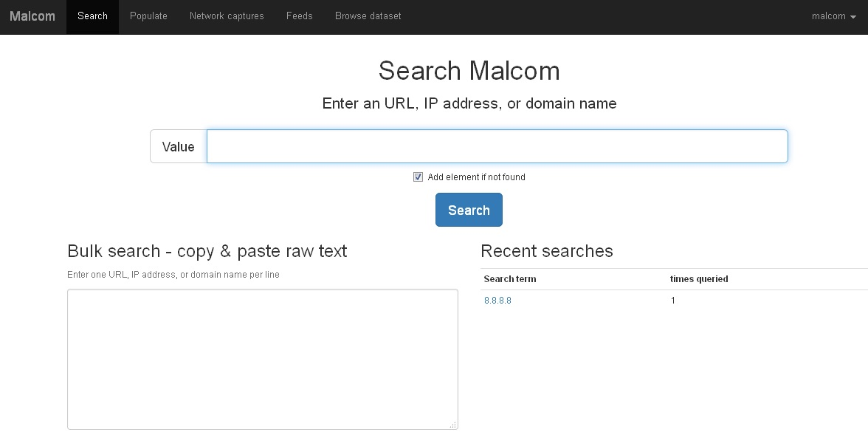Click the Malcom brand logo
The height and width of the screenshot is (435, 868).
click(32, 16)
